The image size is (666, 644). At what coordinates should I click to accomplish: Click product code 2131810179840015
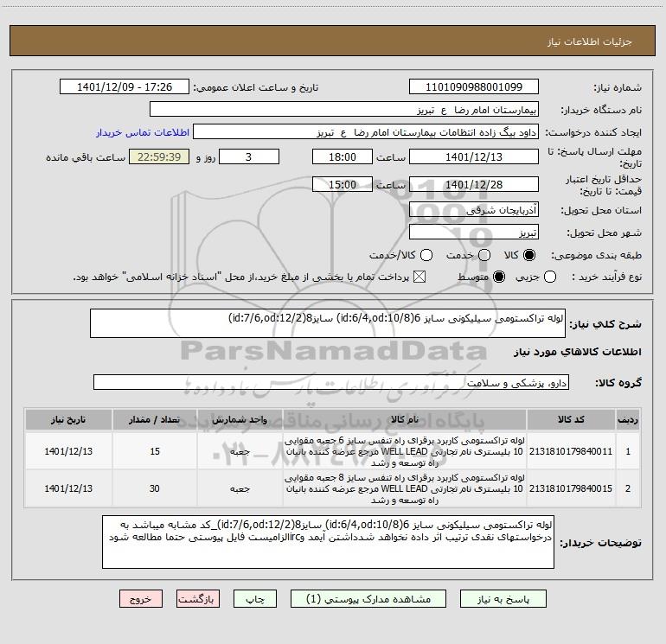click(571, 488)
